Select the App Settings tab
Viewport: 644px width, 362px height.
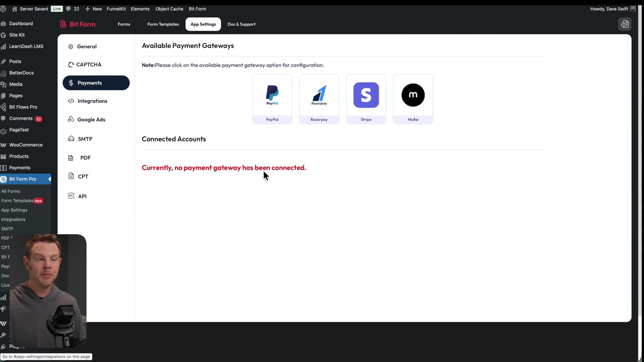[x=203, y=24]
